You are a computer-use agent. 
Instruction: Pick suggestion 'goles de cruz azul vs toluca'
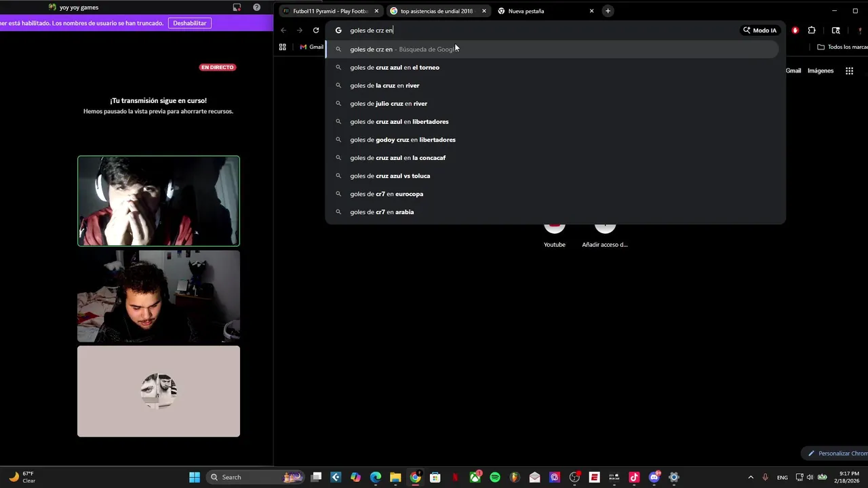point(553,176)
